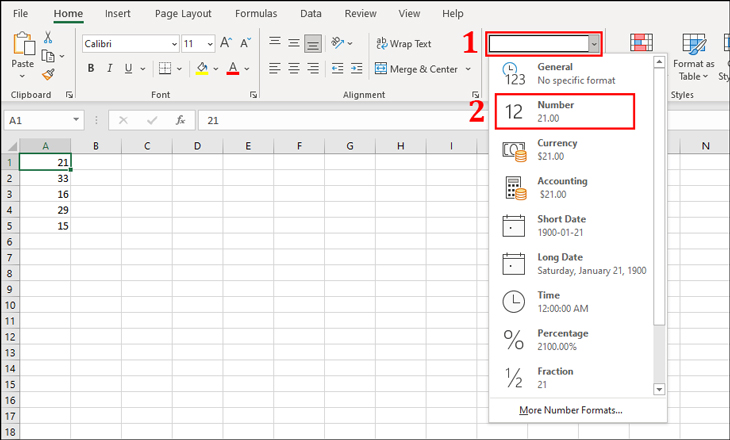The image size is (730, 440).
Task: Switch to the Formulas tab
Action: pos(256,14)
